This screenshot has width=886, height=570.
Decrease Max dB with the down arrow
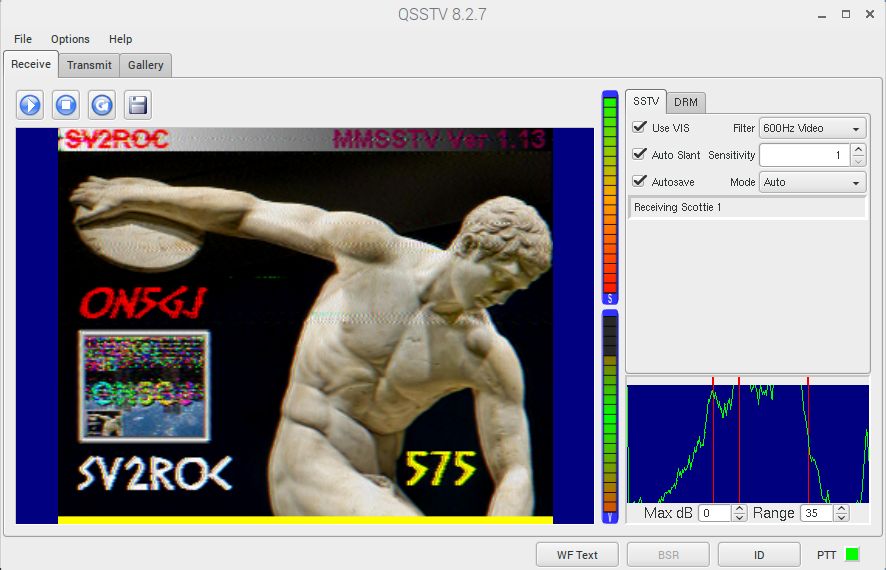point(740,517)
